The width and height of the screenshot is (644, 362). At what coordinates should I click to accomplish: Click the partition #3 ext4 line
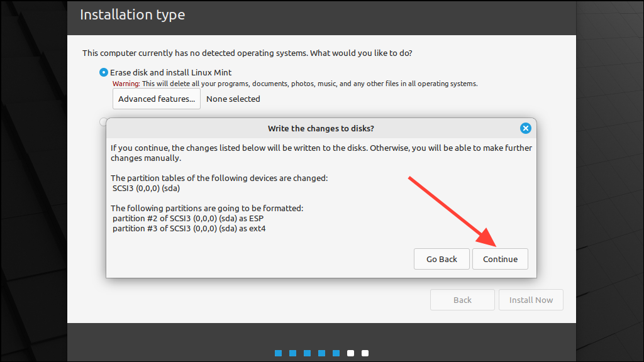coord(190,228)
